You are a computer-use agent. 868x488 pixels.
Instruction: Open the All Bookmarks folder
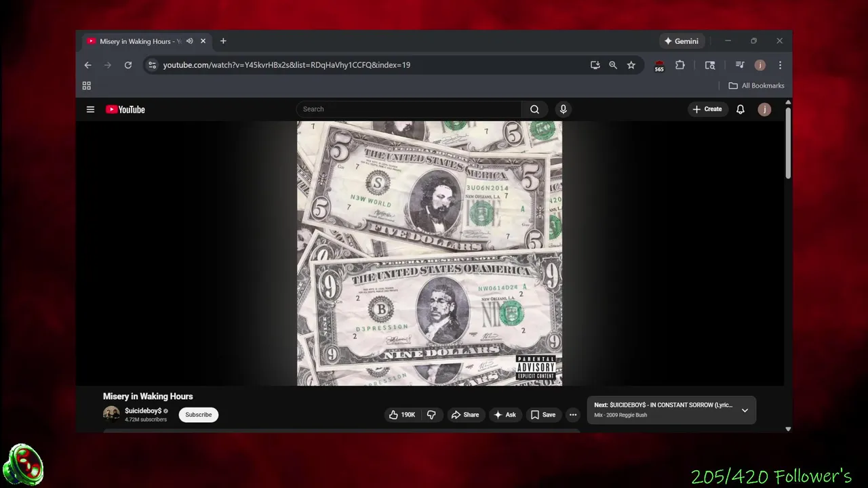(756, 85)
